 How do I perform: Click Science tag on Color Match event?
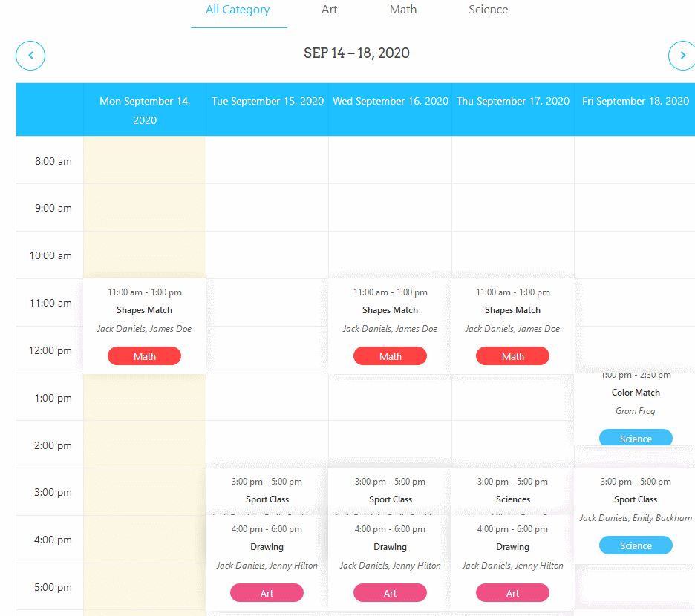[x=636, y=437]
